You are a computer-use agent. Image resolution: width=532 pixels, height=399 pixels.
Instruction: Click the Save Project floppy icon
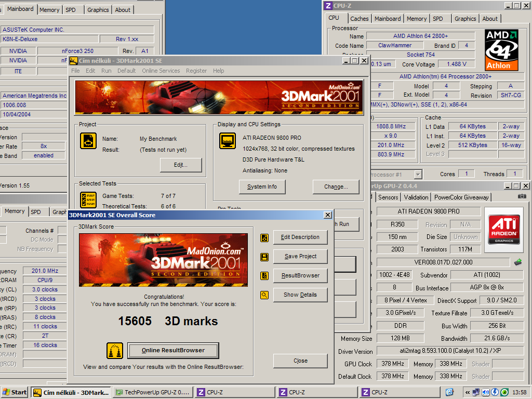coord(264,257)
